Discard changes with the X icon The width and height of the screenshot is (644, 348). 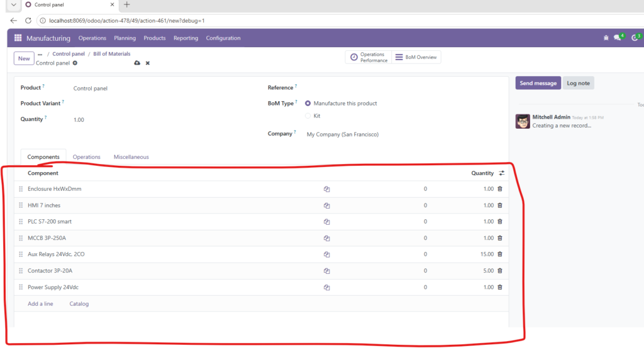(148, 63)
